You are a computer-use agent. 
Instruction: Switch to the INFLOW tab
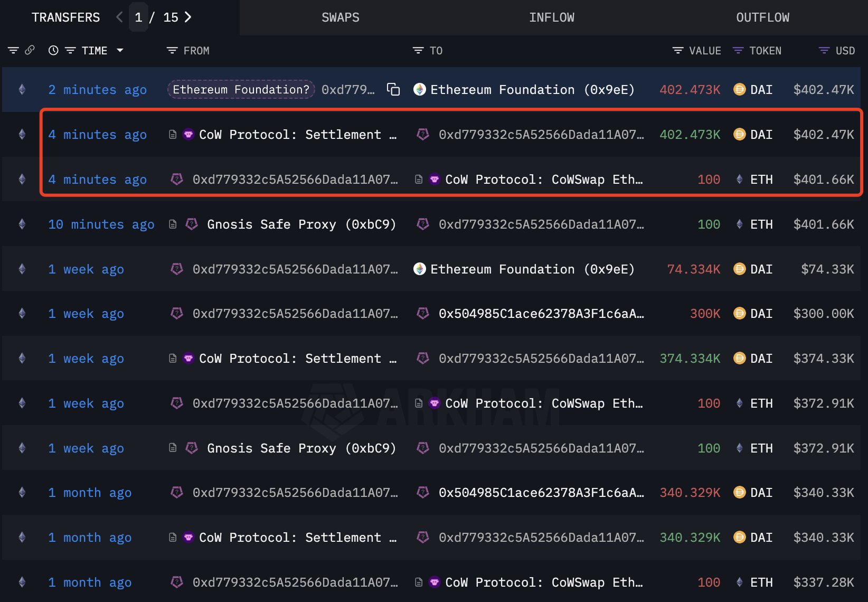[551, 17]
